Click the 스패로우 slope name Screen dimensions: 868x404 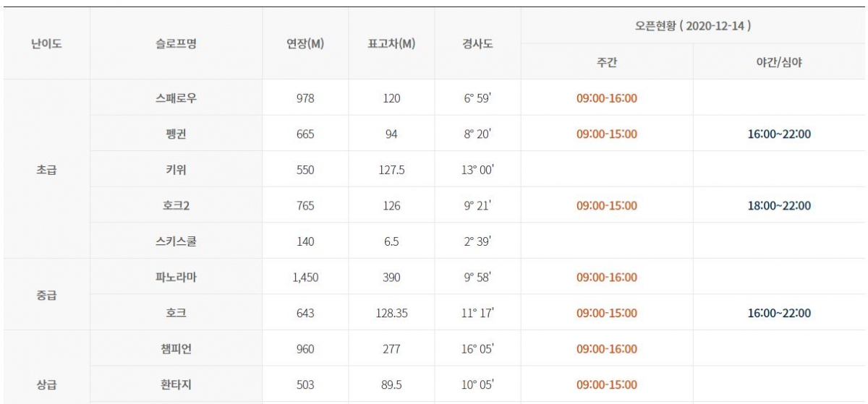(x=176, y=98)
